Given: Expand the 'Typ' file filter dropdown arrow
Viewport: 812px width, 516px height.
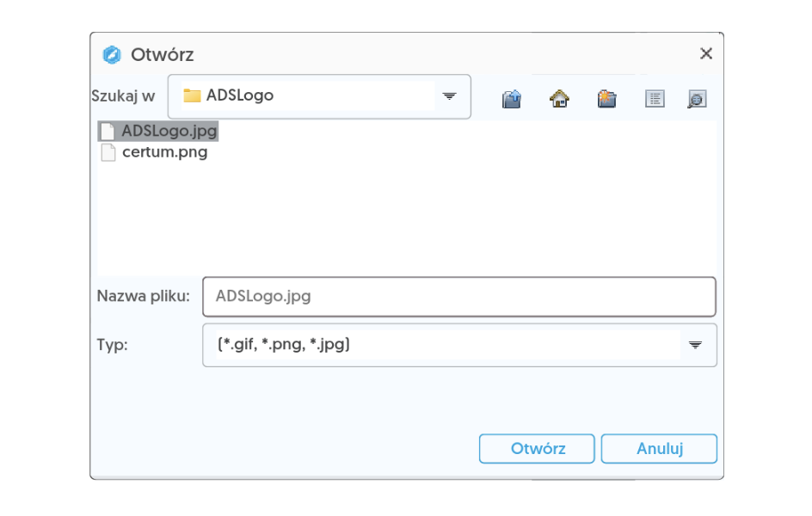Looking at the screenshot, I should click(x=695, y=345).
